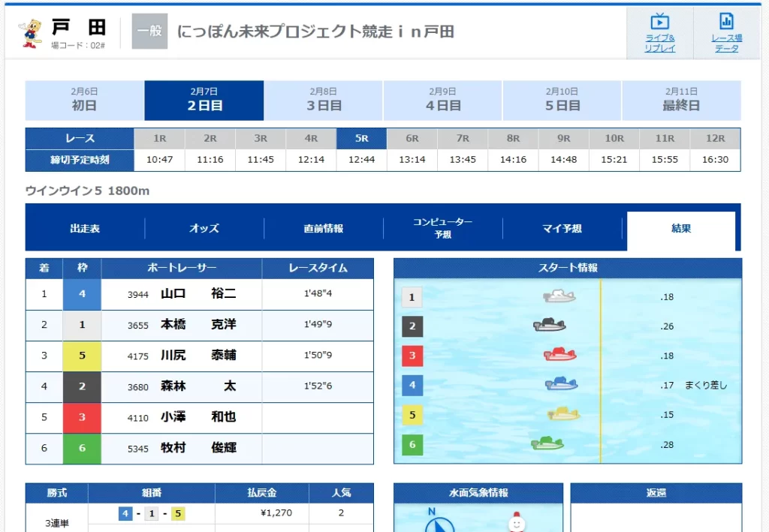Image resolution: width=769 pixels, height=532 pixels.
Task: Switch to the オッズ tab
Action: pyautogui.click(x=203, y=229)
